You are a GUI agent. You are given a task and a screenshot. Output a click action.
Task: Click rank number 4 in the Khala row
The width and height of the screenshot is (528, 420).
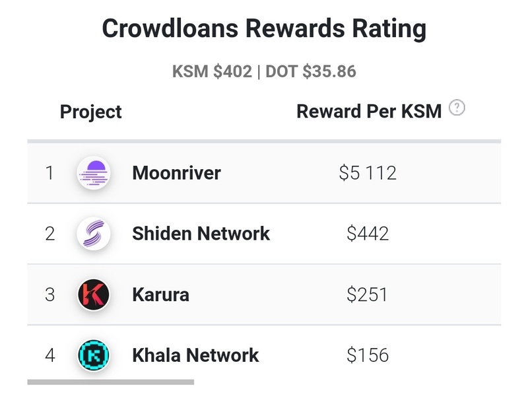pyautogui.click(x=49, y=355)
